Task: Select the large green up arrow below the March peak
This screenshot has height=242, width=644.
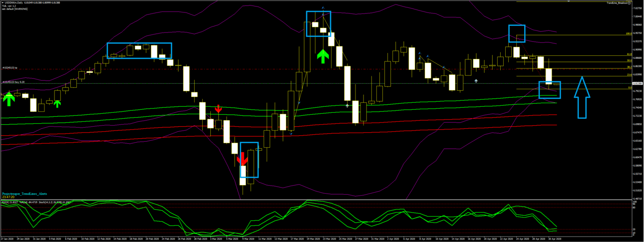Action: click(323, 56)
